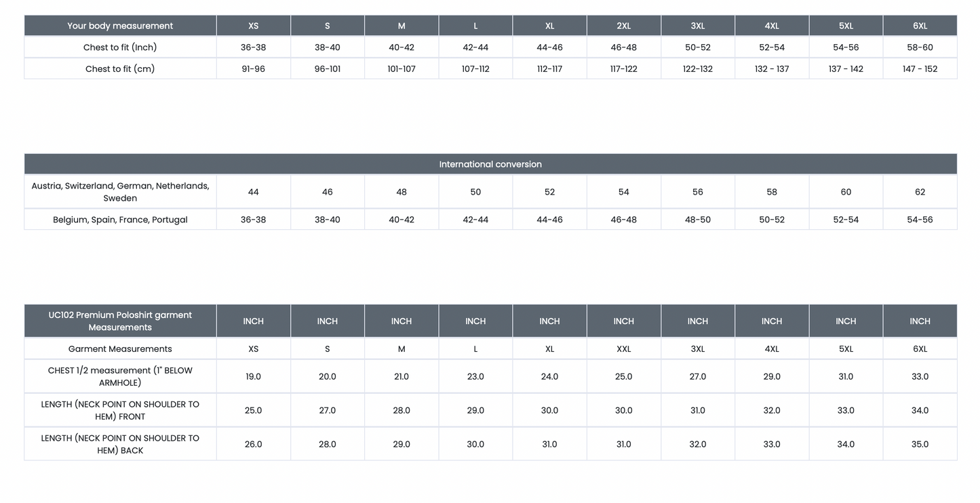980x503 pixels.
Task: Click the 'Belgium, Spain, France, Portugal' label
Action: pos(120,220)
